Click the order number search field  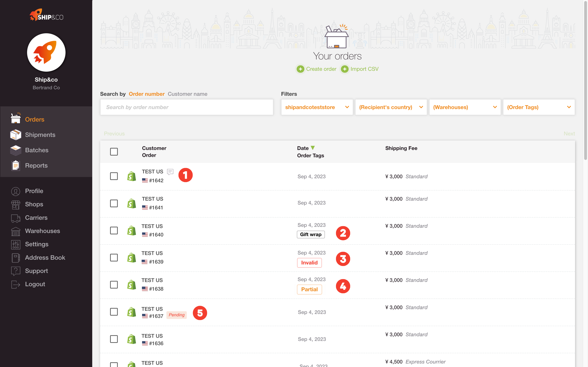(x=186, y=107)
